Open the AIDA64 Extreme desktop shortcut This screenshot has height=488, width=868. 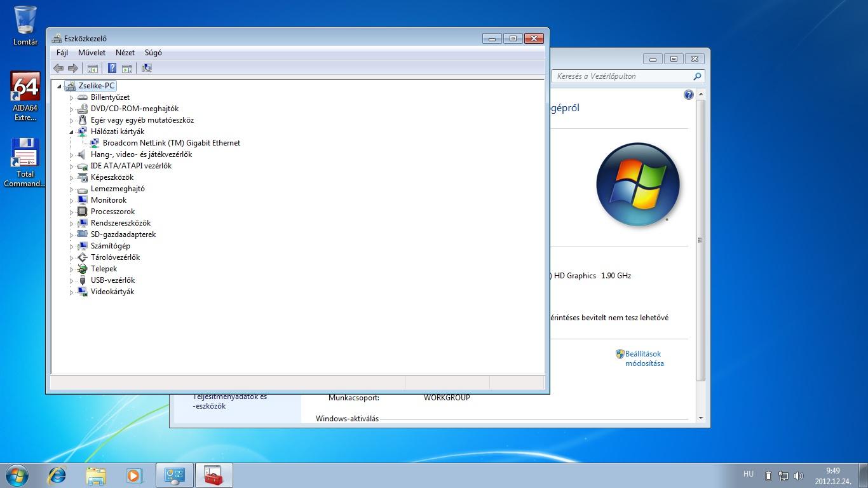(x=25, y=97)
